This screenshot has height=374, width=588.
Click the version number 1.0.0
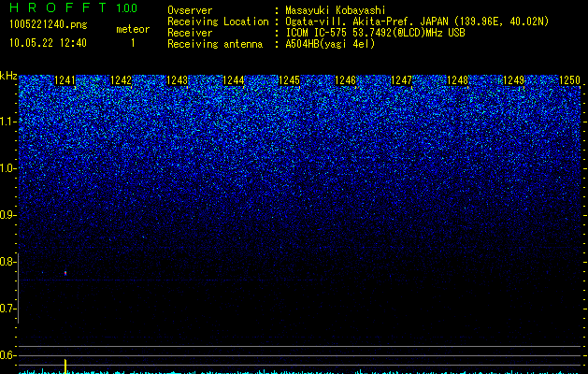pos(127,7)
